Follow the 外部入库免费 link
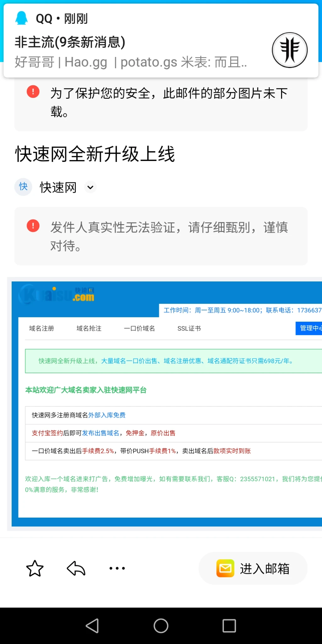This screenshot has height=644, width=322. (107, 415)
